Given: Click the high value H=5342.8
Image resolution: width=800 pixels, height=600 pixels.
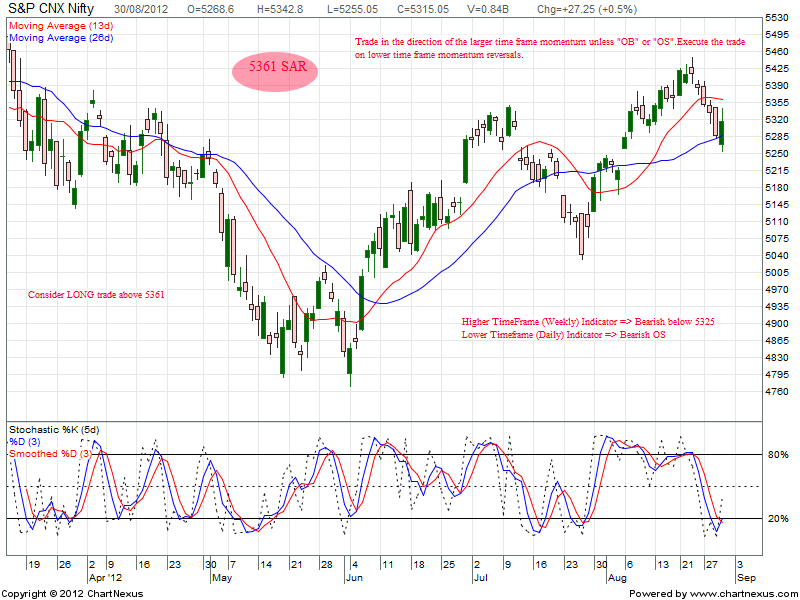Looking at the screenshot, I should click(x=280, y=9).
